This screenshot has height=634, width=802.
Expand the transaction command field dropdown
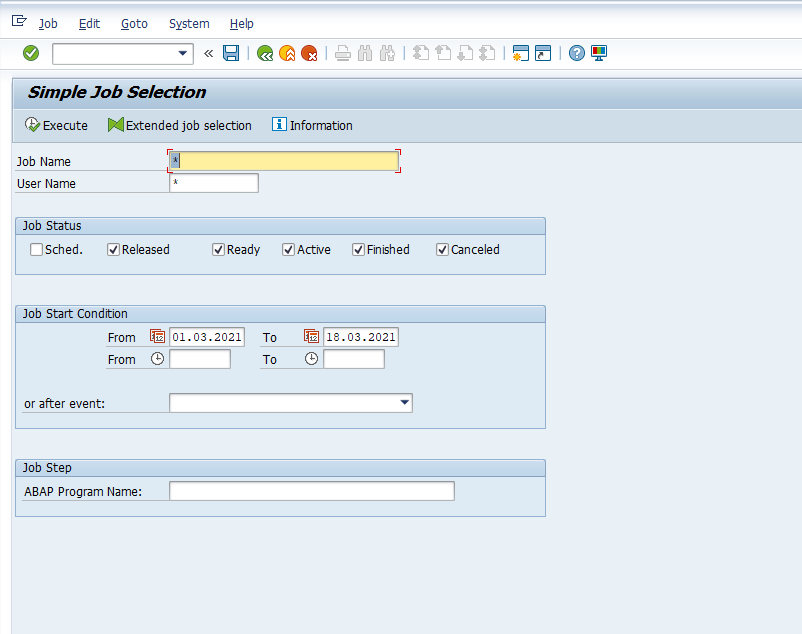pos(183,53)
